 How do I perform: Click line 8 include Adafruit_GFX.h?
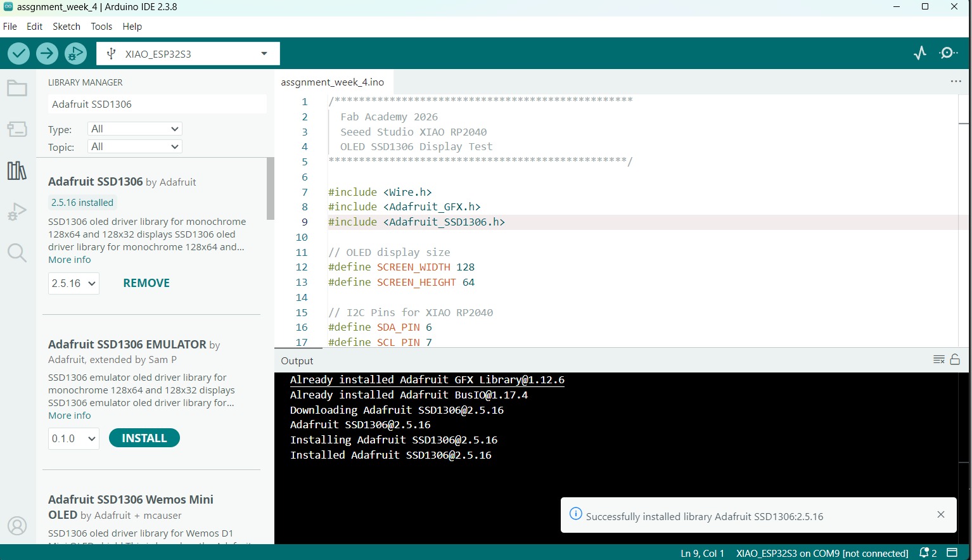[x=404, y=207]
